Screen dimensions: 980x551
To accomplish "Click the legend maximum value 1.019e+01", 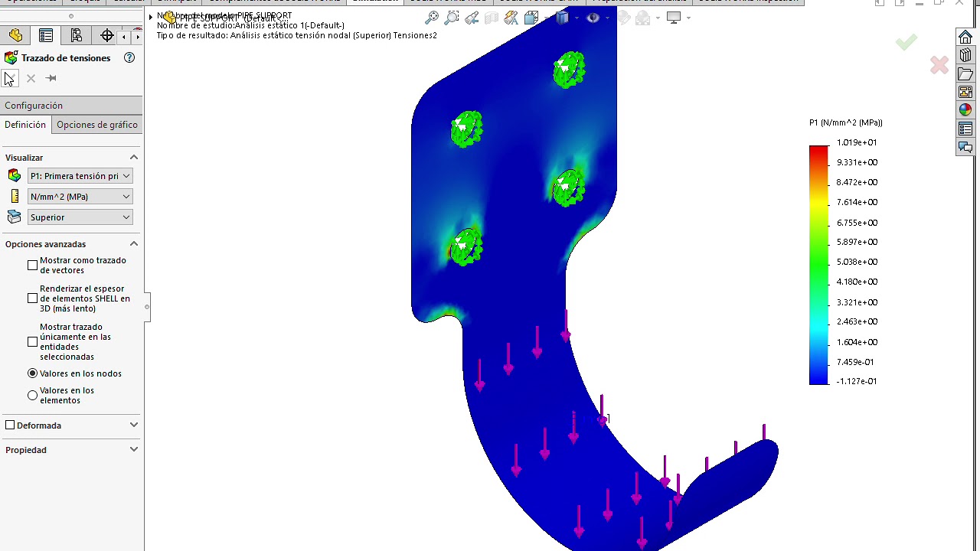I will [x=857, y=142].
